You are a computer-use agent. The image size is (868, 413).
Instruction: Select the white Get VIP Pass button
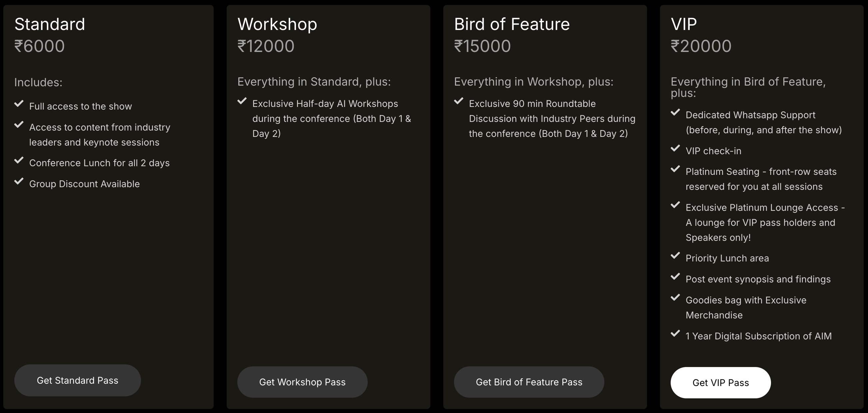pyautogui.click(x=720, y=383)
